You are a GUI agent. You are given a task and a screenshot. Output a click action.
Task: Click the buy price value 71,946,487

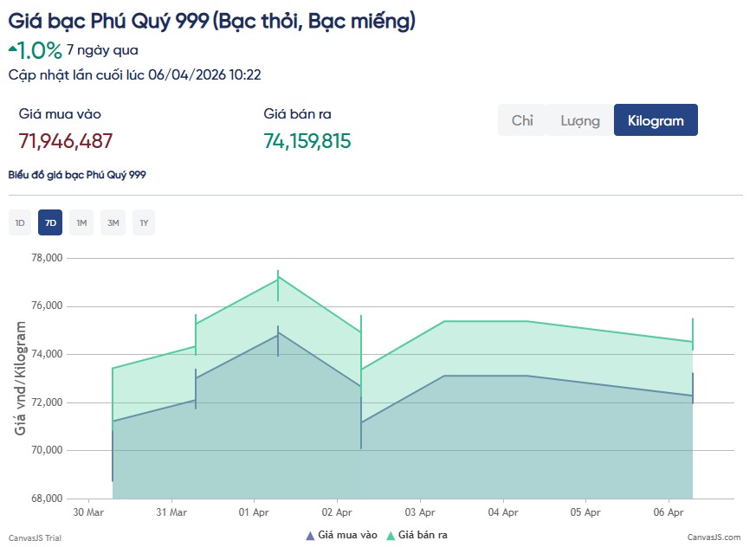[66, 141]
